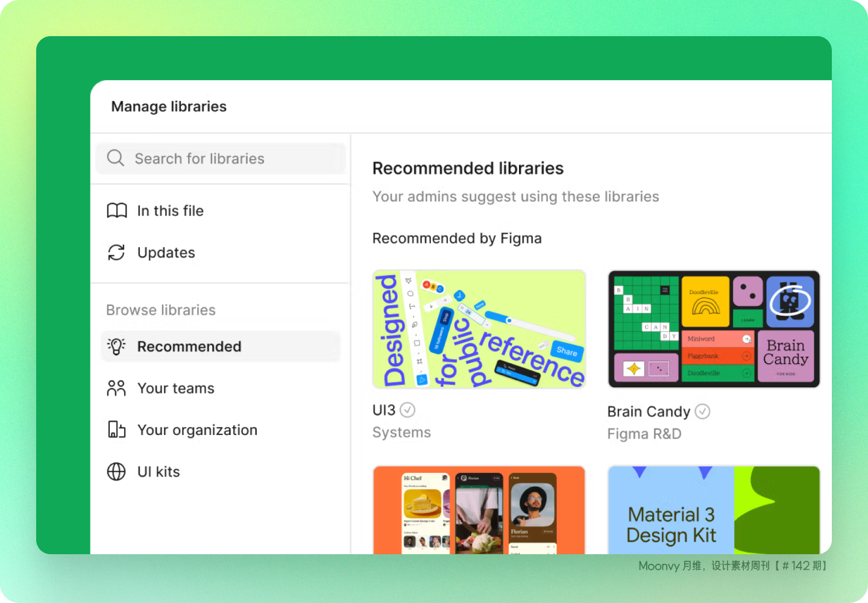
Task: Click the Systems label under UI3
Action: click(401, 433)
